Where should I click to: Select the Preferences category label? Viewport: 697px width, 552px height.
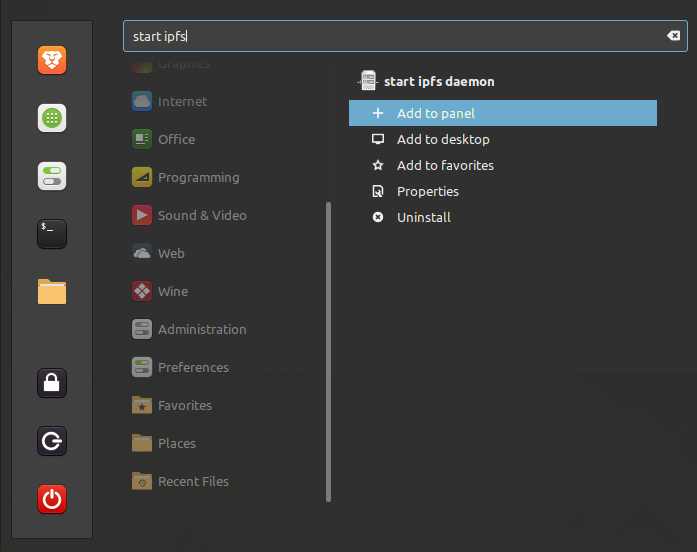click(193, 367)
